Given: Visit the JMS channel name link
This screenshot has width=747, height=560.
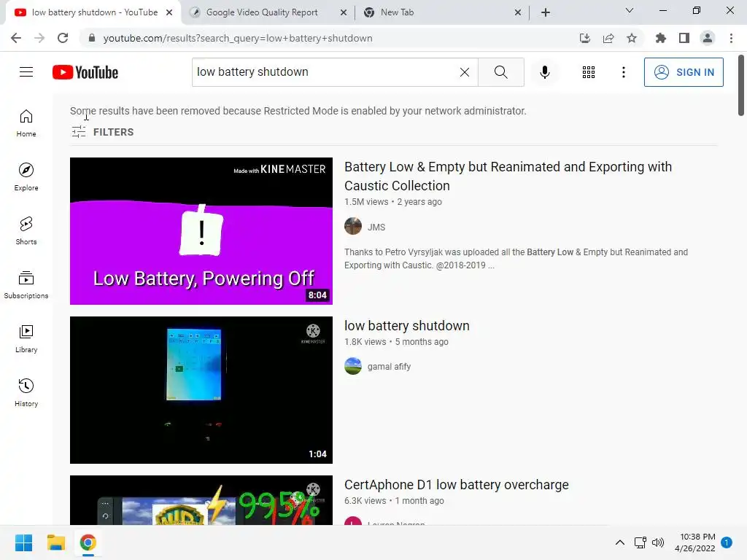Looking at the screenshot, I should tap(376, 227).
